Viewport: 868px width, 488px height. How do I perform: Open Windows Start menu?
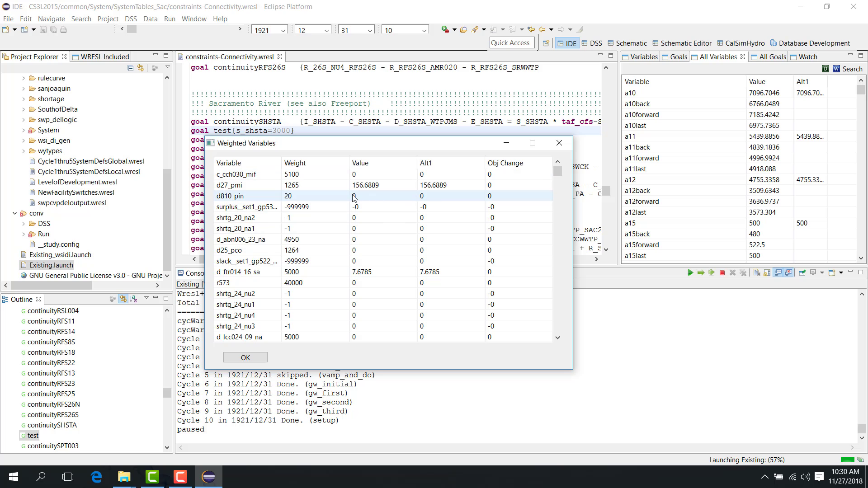coord(14,477)
